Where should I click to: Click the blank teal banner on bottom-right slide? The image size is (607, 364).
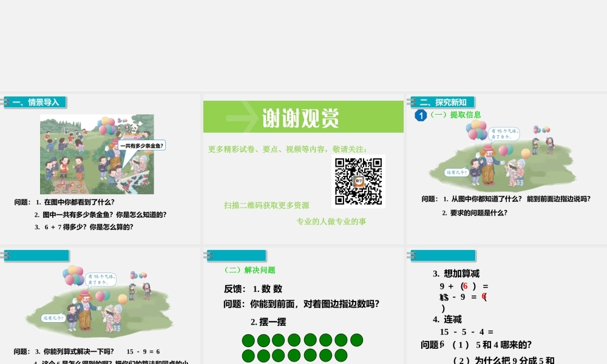(443, 255)
